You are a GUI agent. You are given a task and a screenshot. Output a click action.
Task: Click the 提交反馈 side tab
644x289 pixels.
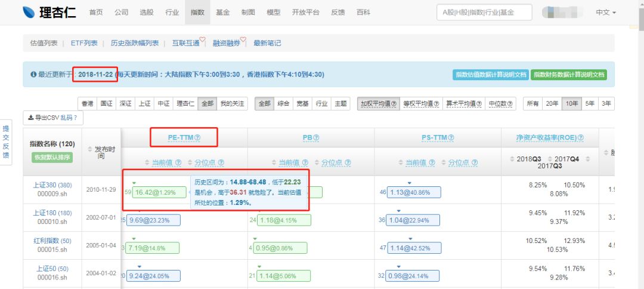pyautogui.click(x=6, y=142)
